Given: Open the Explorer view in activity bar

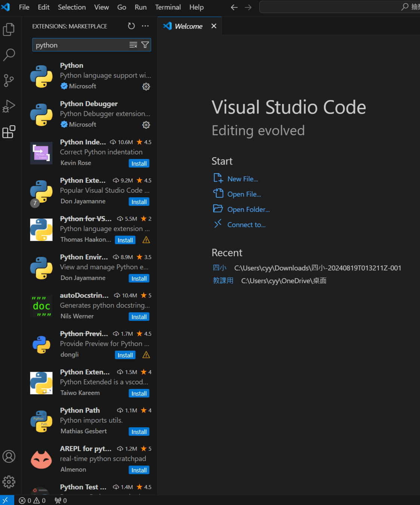Looking at the screenshot, I should 9,30.
